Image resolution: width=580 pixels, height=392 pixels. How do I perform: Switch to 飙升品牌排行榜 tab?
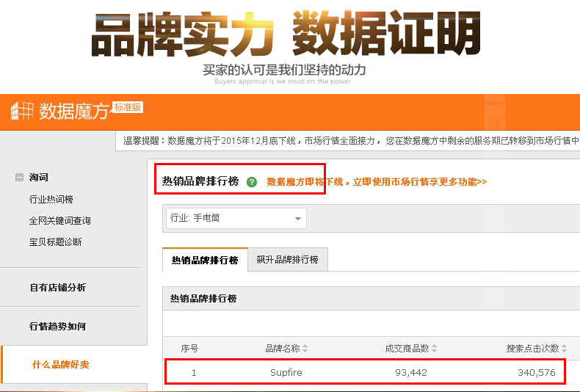pyautogui.click(x=287, y=260)
